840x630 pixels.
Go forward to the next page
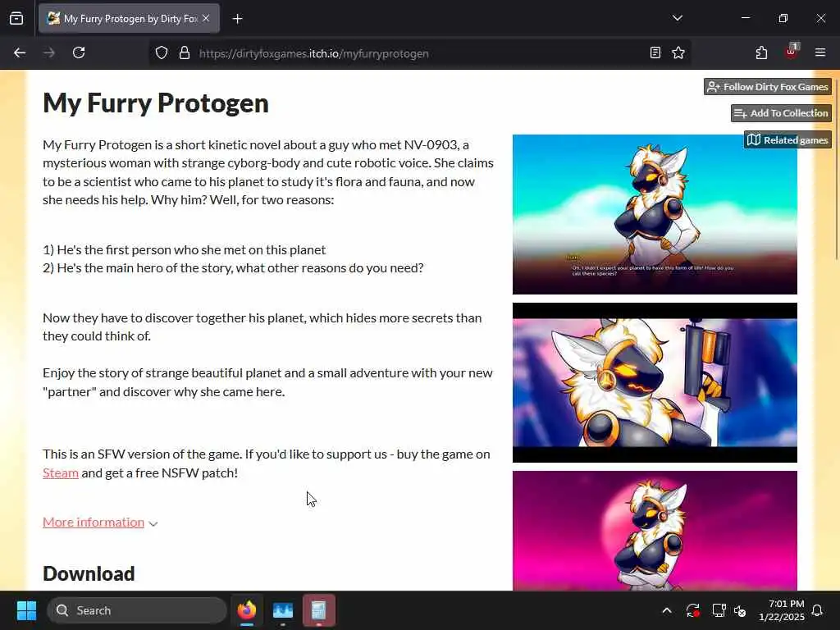point(49,52)
